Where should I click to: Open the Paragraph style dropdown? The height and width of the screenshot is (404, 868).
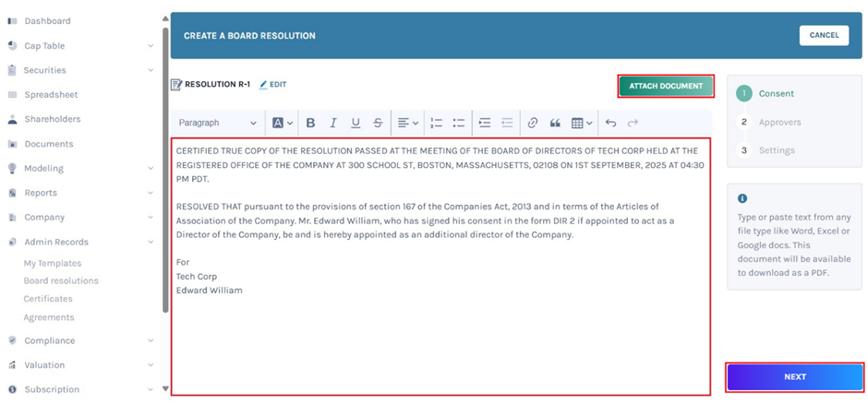[218, 123]
